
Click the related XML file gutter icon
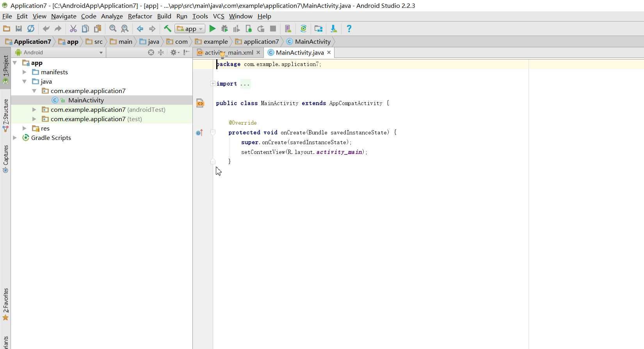tap(200, 103)
